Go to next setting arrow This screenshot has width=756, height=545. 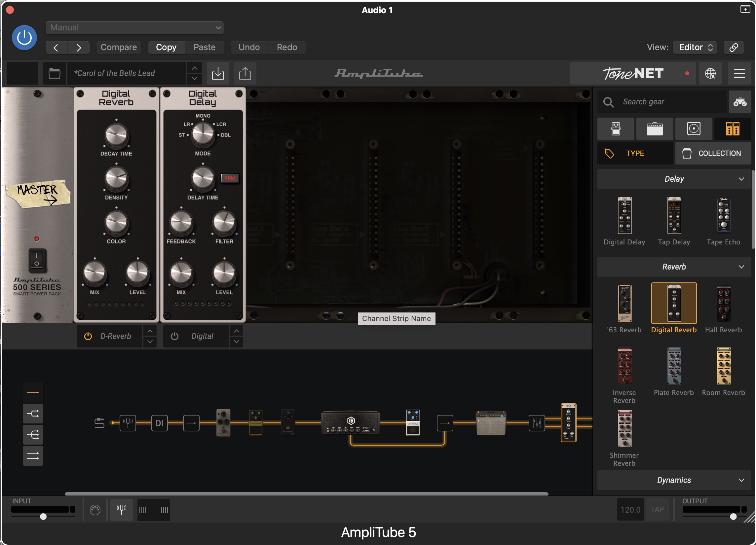(79, 48)
